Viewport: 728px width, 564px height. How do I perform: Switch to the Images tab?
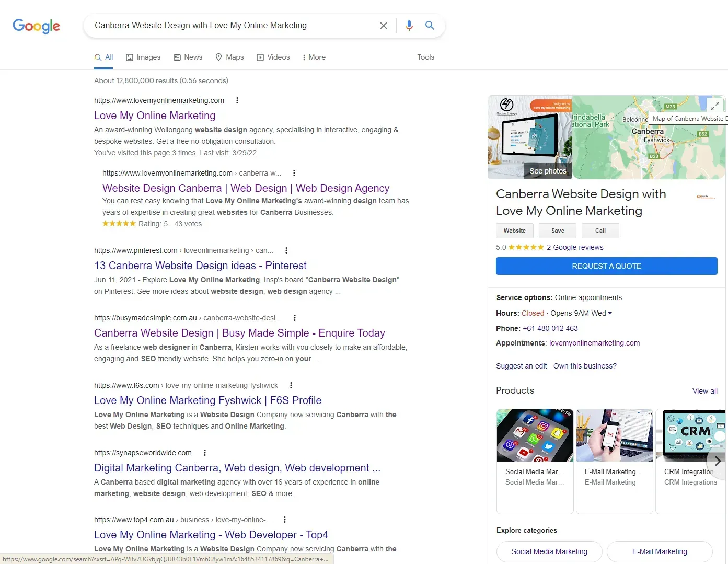pos(143,57)
